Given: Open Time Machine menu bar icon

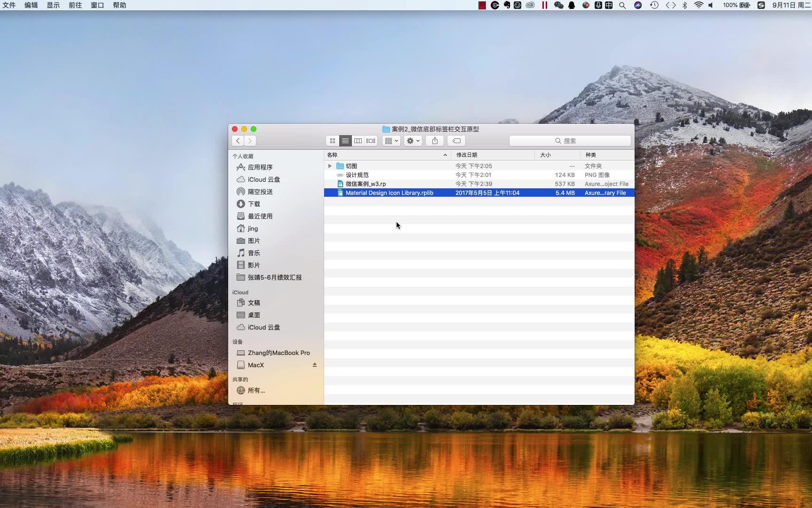Looking at the screenshot, I should 654,5.
